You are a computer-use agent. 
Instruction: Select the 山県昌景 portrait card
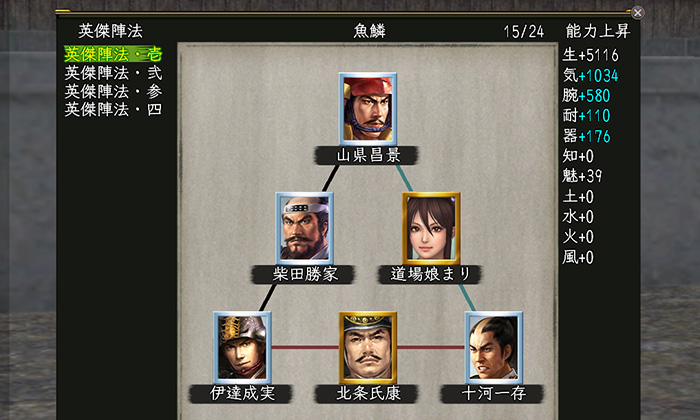coord(368,108)
